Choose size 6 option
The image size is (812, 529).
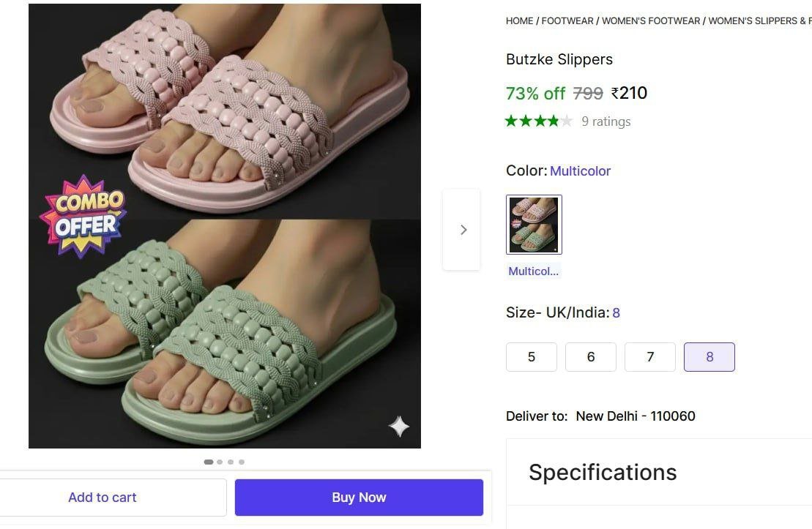pyautogui.click(x=591, y=357)
